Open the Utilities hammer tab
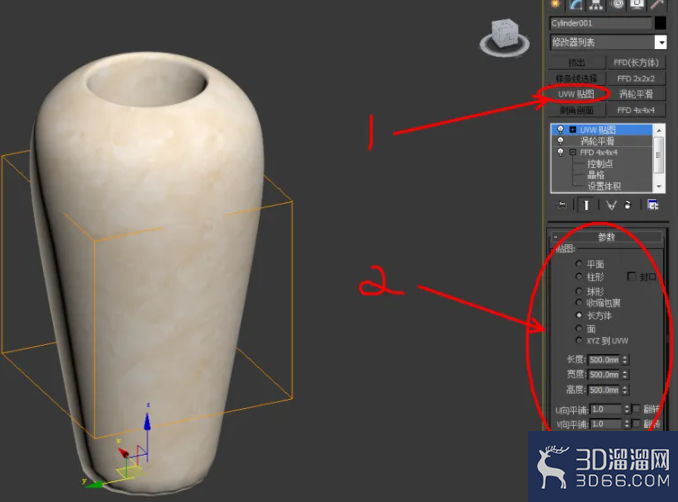This screenshot has height=502, width=678. [x=657, y=4]
